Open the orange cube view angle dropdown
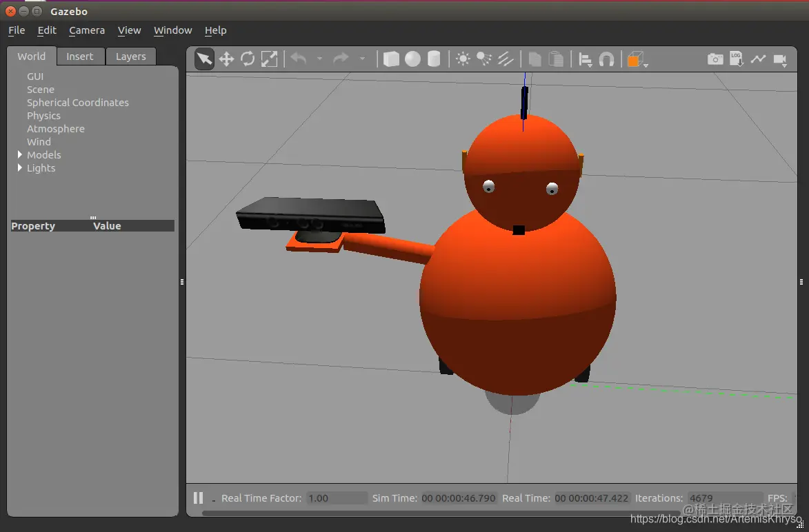This screenshot has width=809, height=532. (x=637, y=60)
